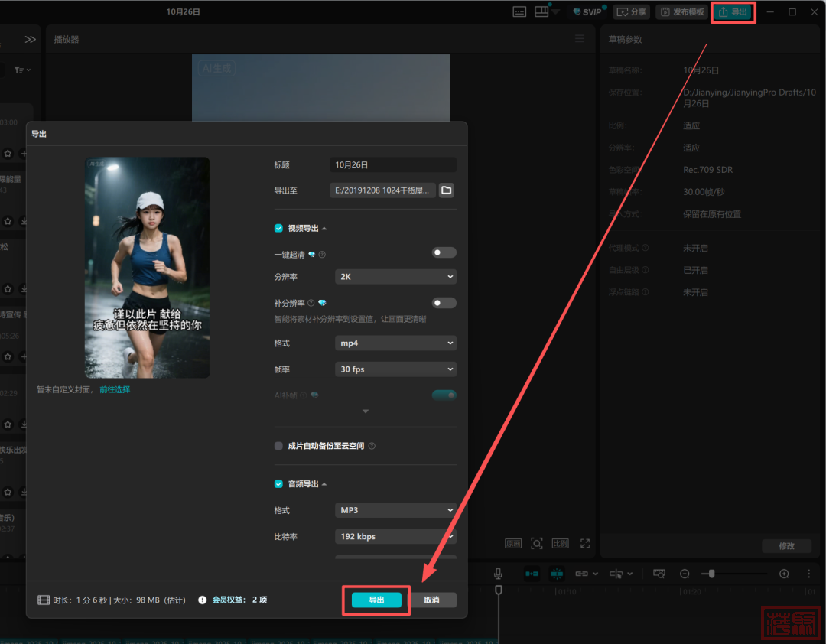This screenshot has height=644, width=826.
Task: Open the audio 格式 dropdown showing MP3
Action: click(x=395, y=510)
